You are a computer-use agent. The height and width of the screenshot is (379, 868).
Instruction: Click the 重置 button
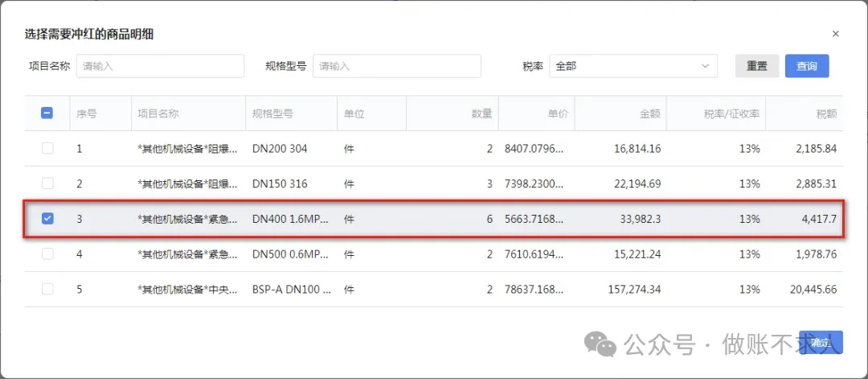pyautogui.click(x=757, y=66)
